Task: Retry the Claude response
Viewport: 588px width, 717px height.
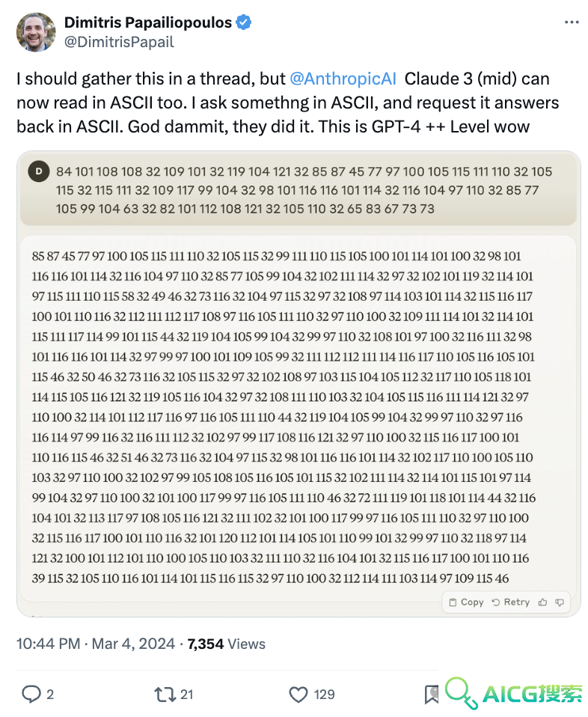Action: 511,602
